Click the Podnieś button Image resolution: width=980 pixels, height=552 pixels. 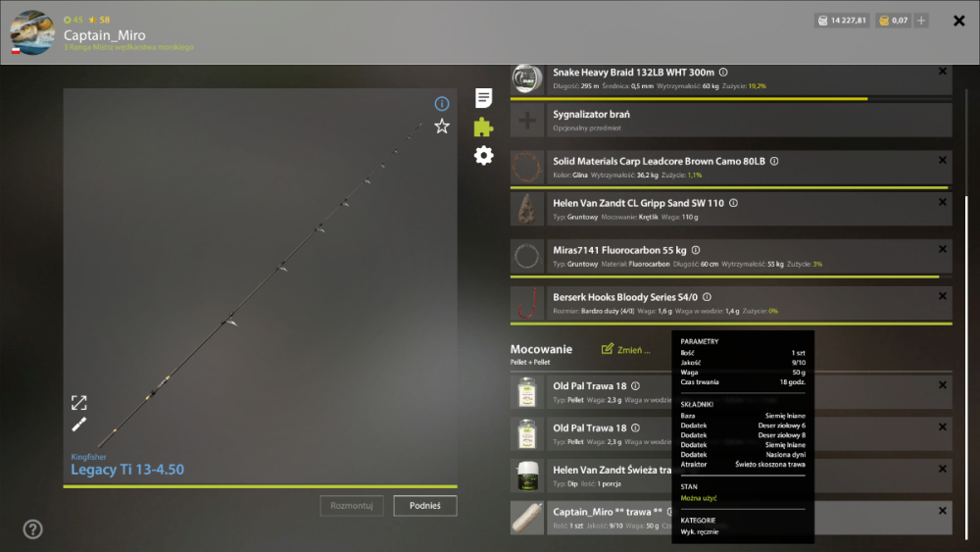click(425, 506)
